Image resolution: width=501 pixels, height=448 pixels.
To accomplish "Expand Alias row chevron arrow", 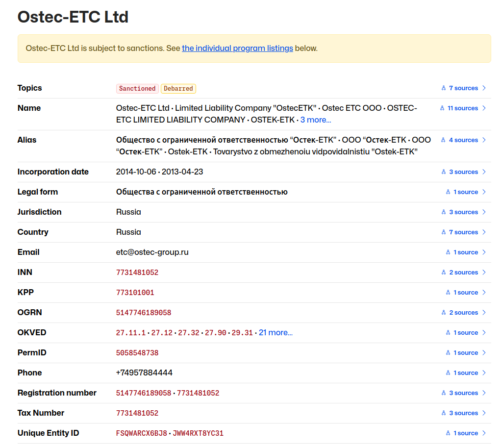I will (x=484, y=140).
